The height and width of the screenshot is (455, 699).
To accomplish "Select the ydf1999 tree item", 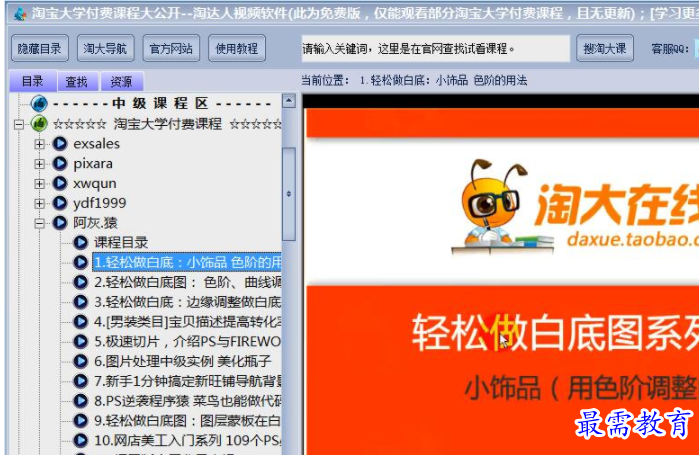I will point(99,203).
